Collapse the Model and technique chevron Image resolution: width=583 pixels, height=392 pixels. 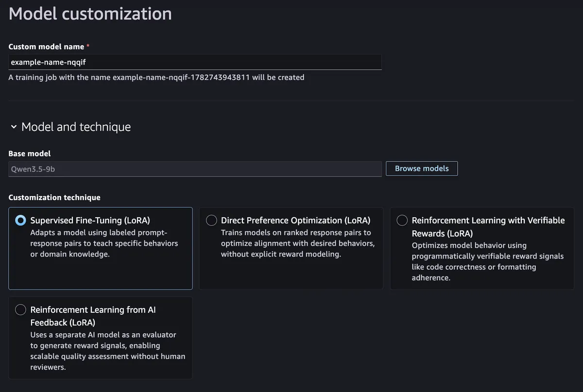(x=14, y=127)
